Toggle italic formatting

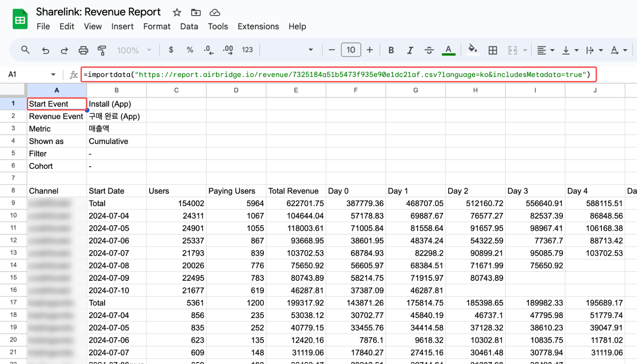pos(410,50)
